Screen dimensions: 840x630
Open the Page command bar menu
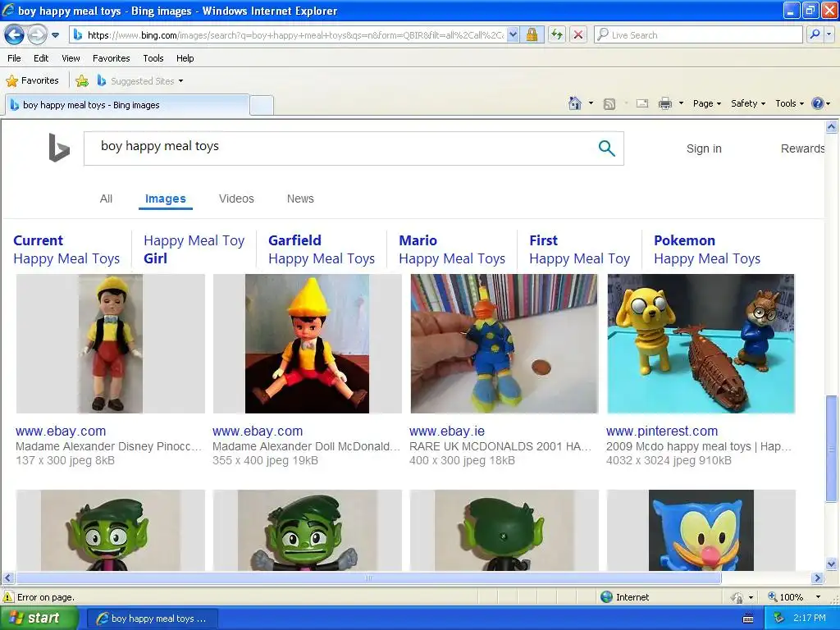(706, 103)
